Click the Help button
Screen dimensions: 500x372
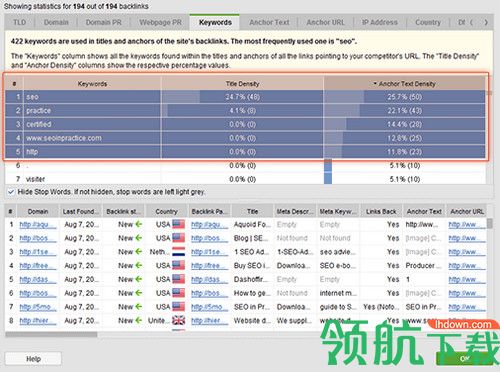coord(33,359)
